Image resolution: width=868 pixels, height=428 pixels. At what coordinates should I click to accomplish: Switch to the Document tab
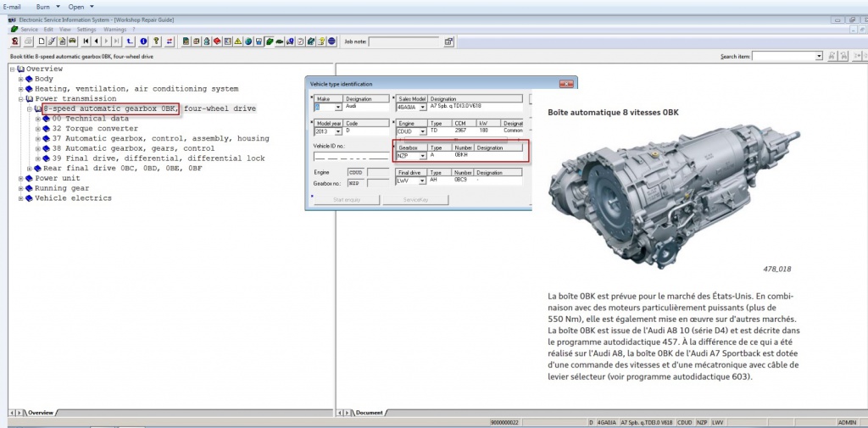[x=370, y=413]
